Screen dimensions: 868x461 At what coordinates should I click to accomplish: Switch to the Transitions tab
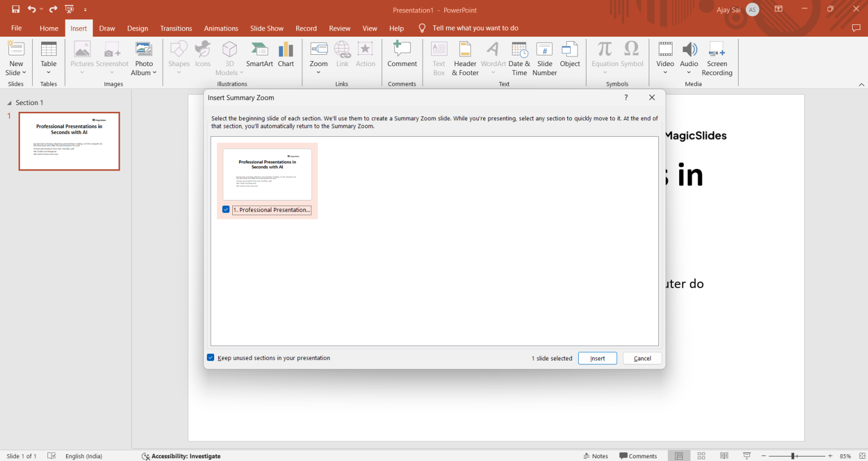click(x=176, y=28)
